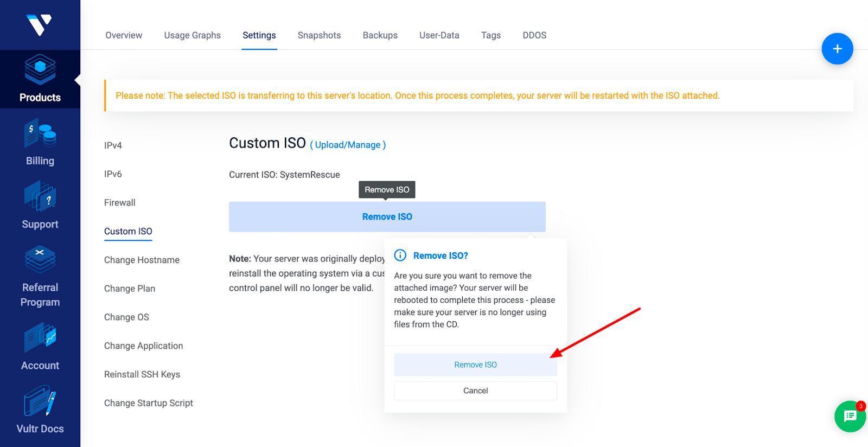Open Change Plan settings

(x=130, y=289)
